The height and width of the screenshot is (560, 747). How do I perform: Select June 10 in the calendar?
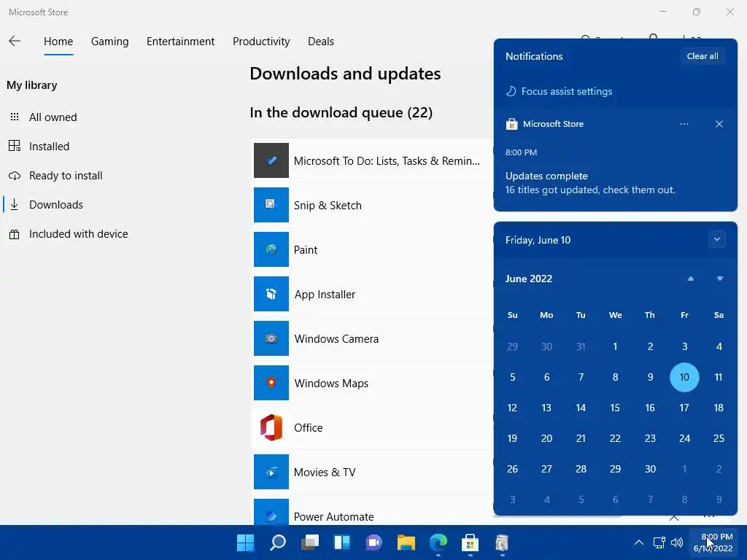(x=684, y=377)
